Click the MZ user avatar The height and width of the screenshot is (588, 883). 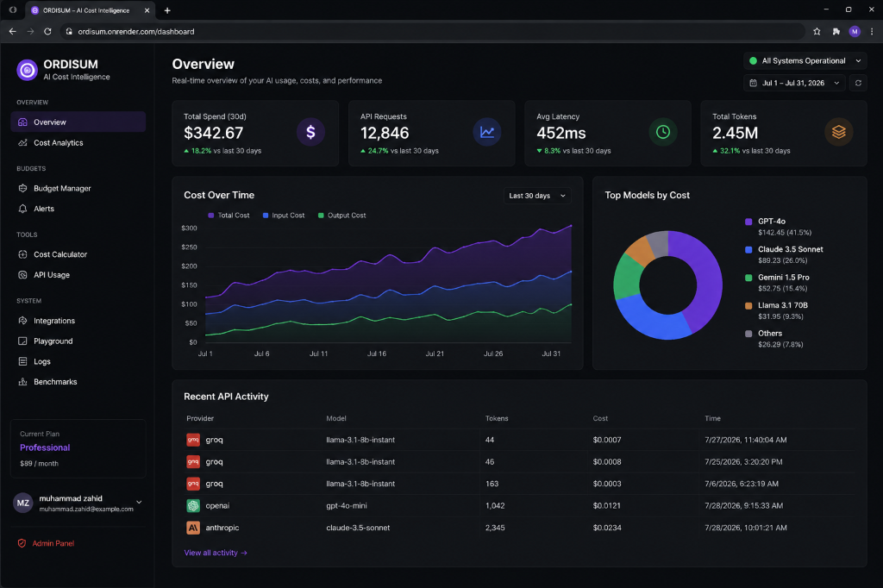click(x=23, y=503)
